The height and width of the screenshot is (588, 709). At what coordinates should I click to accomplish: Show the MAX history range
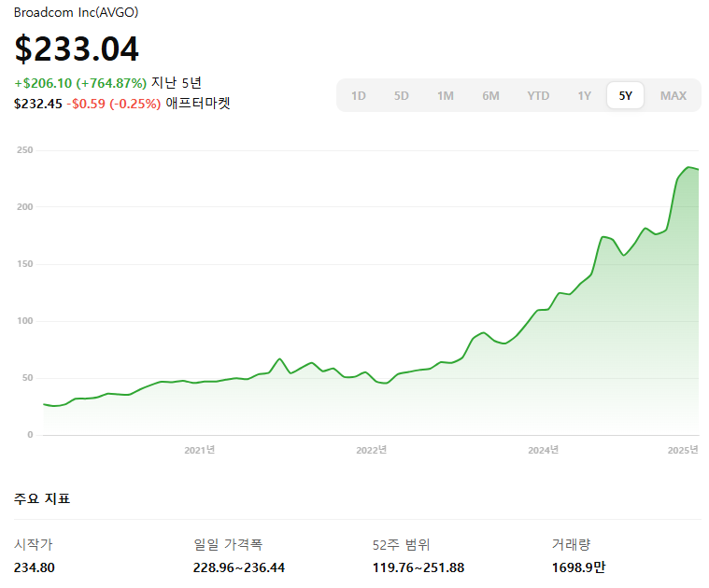(673, 96)
